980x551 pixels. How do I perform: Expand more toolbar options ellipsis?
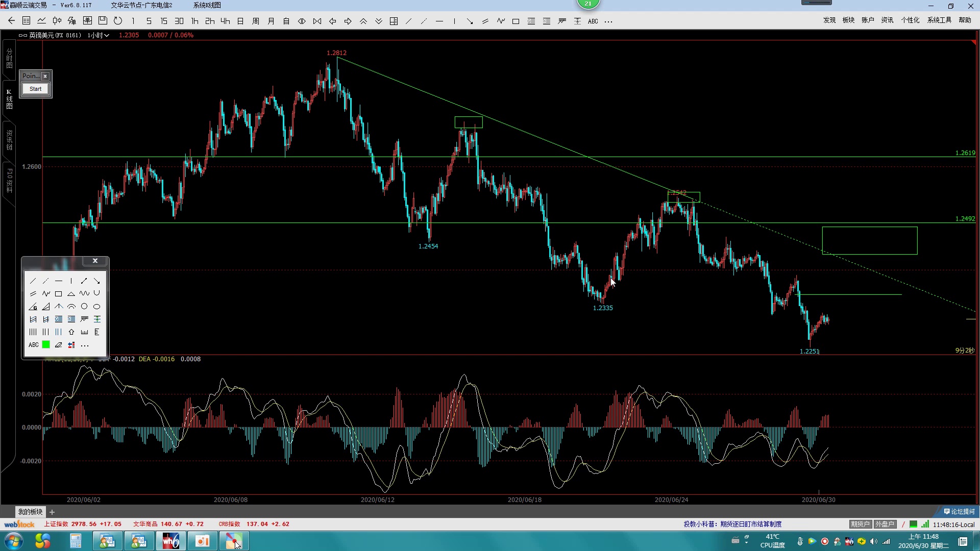pos(608,21)
